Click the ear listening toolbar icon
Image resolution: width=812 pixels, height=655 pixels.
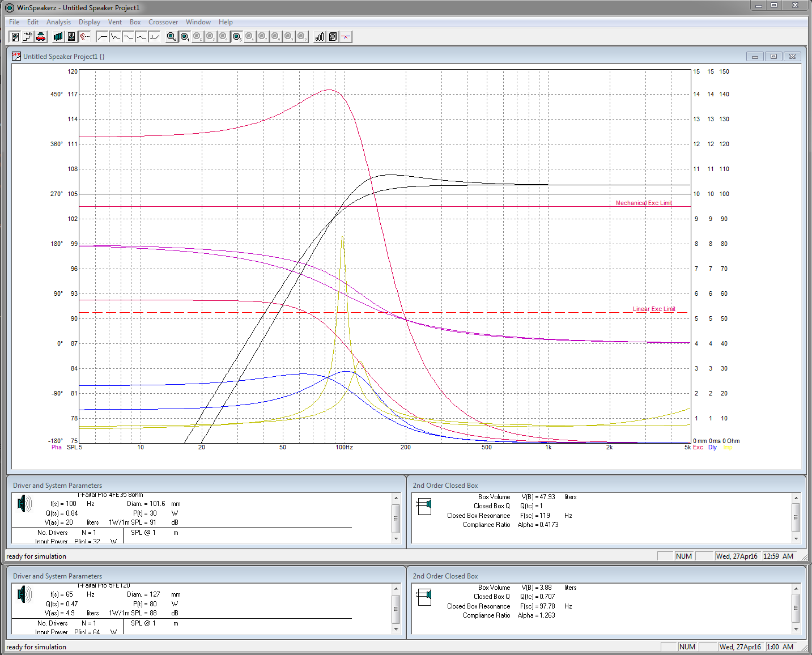tap(84, 37)
